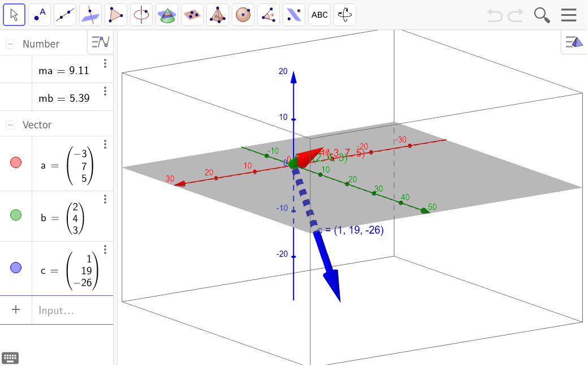Choose the Line through two points tool

click(x=65, y=15)
